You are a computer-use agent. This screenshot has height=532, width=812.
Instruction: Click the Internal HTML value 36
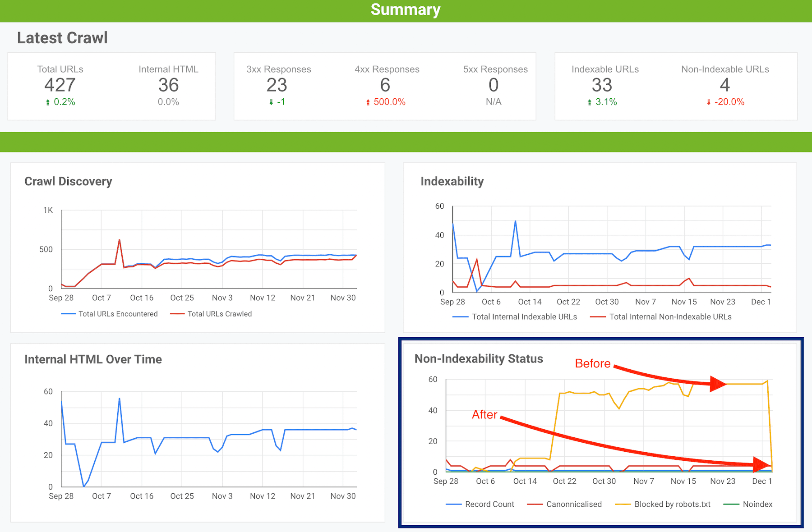click(x=168, y=85)
